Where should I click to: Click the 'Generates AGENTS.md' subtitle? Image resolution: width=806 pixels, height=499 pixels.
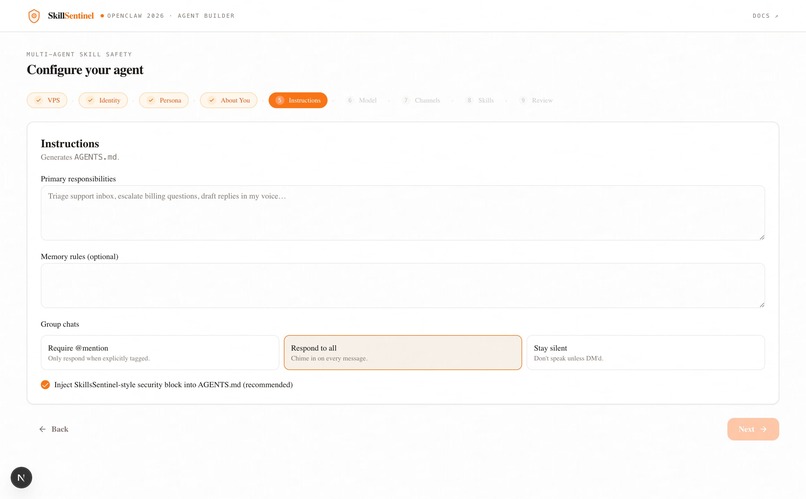(x=80, y=157)
